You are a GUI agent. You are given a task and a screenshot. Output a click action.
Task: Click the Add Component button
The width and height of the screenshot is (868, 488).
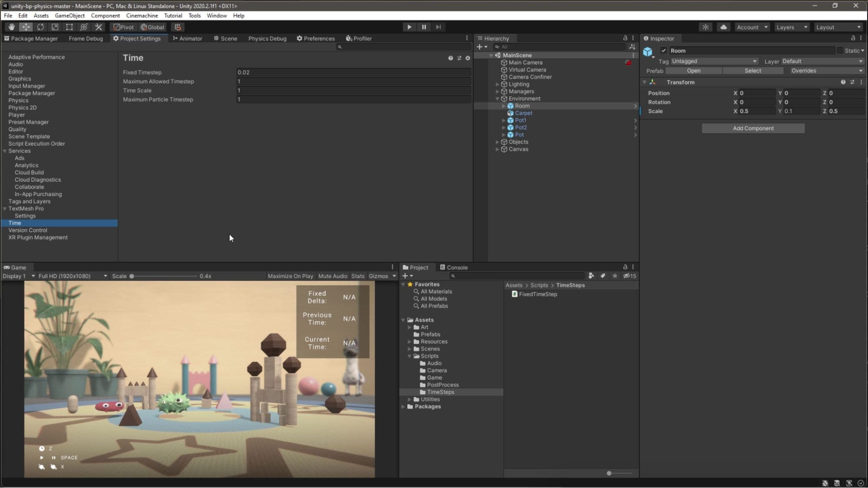coord(752,128)
